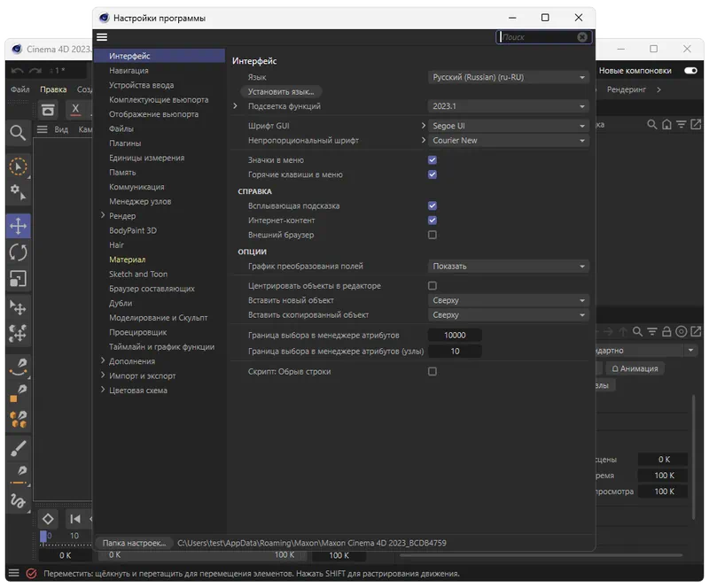Click the keyframe diamond icon in timeline
The image size is (709, 588).
tap(48, 519)
